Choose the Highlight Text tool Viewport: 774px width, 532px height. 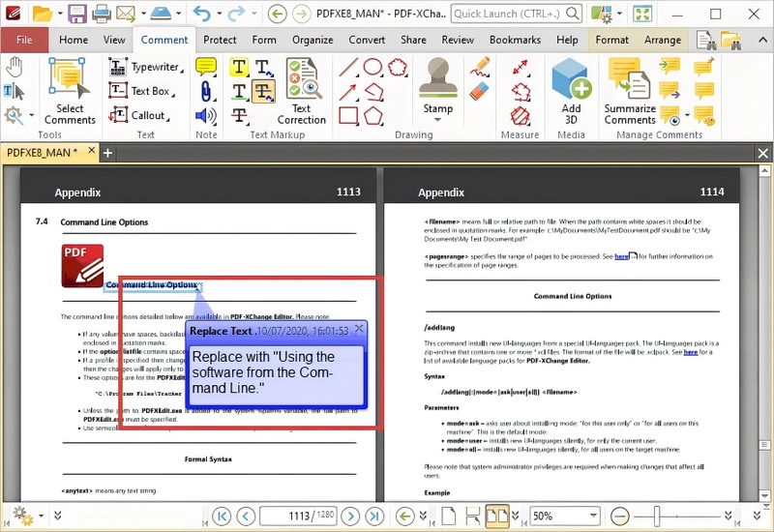(x=239, y=67)
